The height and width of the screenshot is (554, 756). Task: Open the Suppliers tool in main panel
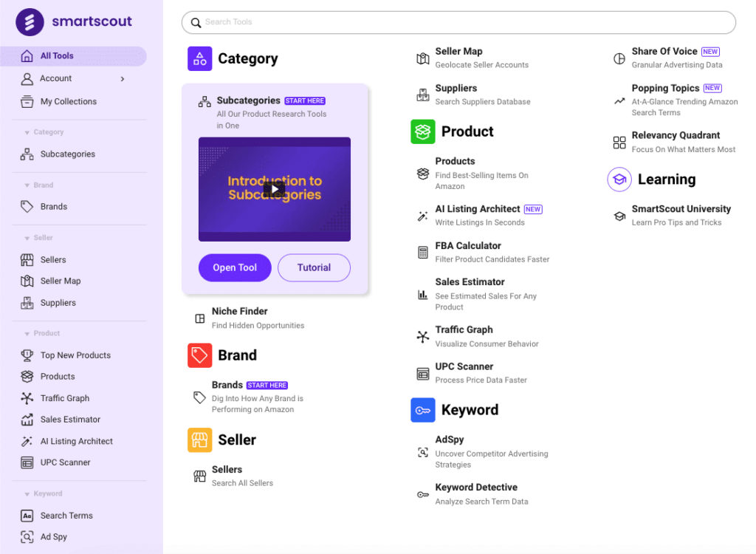click(x=456, y=89)
